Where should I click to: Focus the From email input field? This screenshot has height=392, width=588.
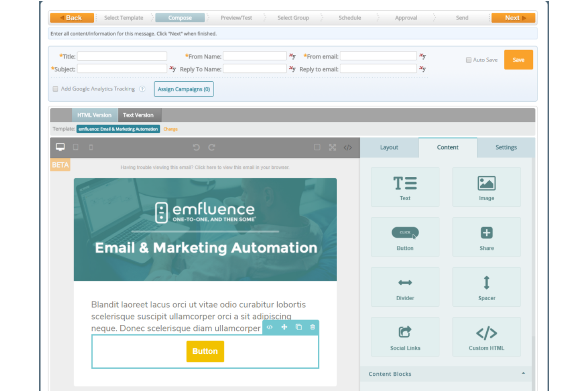point(378,56)
